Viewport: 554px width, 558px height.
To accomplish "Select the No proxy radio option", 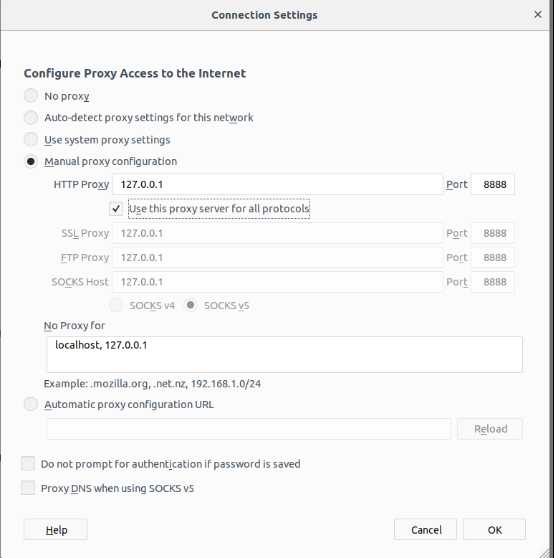I will pyautogui.click(x=31, y=96).
